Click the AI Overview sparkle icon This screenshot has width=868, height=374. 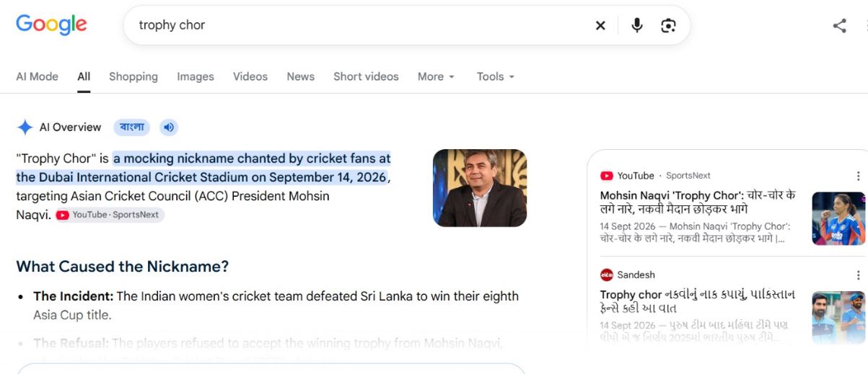coord(25,128)
